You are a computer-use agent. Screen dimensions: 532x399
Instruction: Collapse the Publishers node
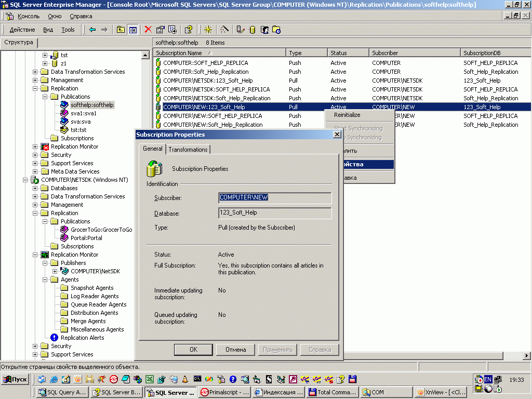(x=45, y=263)
